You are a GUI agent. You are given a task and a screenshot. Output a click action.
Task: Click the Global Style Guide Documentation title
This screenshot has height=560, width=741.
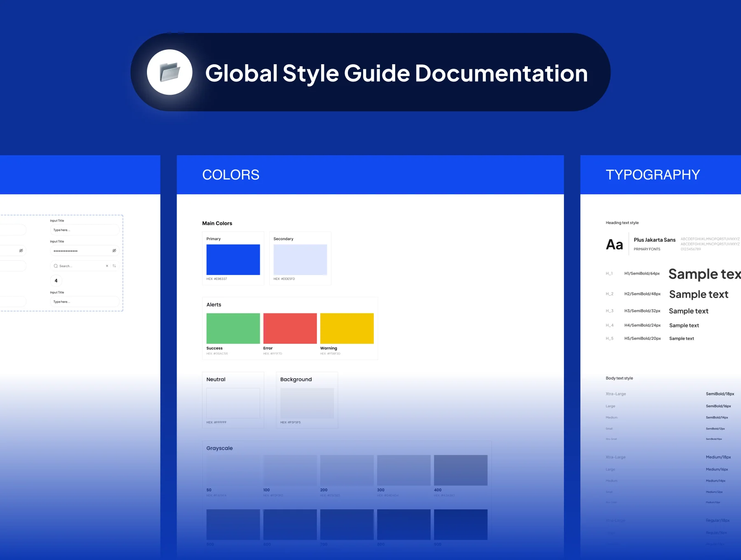pos(396,73)
